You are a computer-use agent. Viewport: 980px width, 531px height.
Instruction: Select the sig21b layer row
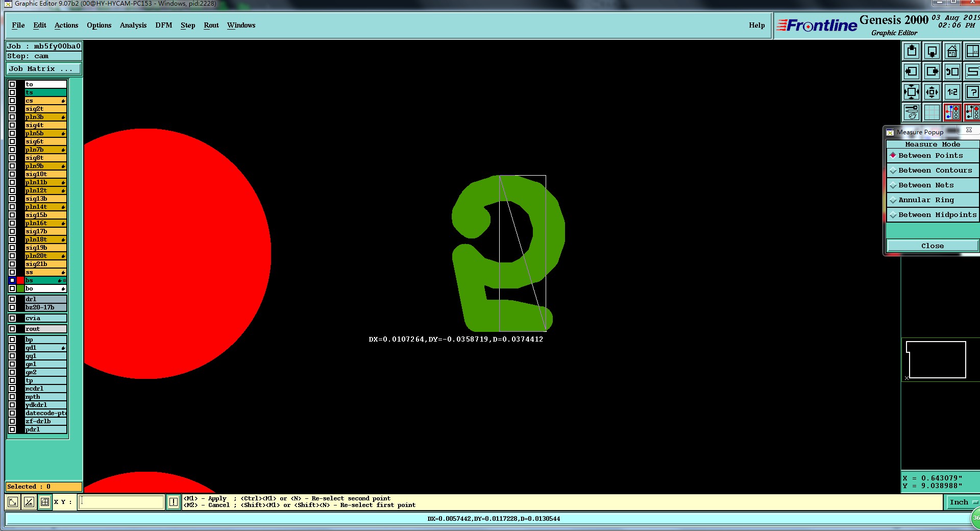point(45,264)
